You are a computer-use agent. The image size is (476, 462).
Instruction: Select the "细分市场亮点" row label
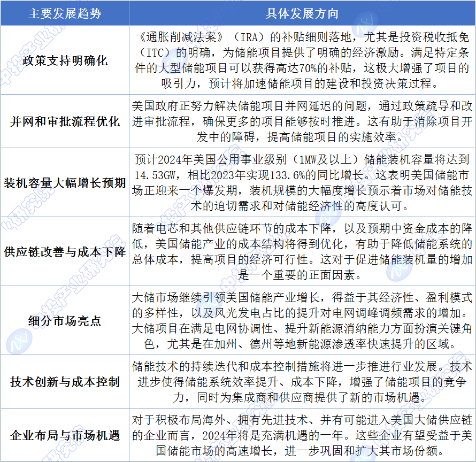tap(64, 321)
